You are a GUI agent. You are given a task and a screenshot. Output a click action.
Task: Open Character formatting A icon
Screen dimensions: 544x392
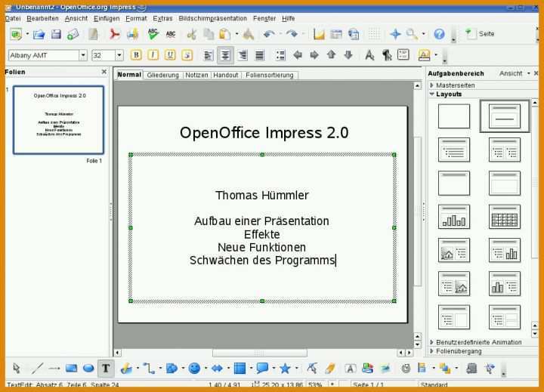pos(369,55)
